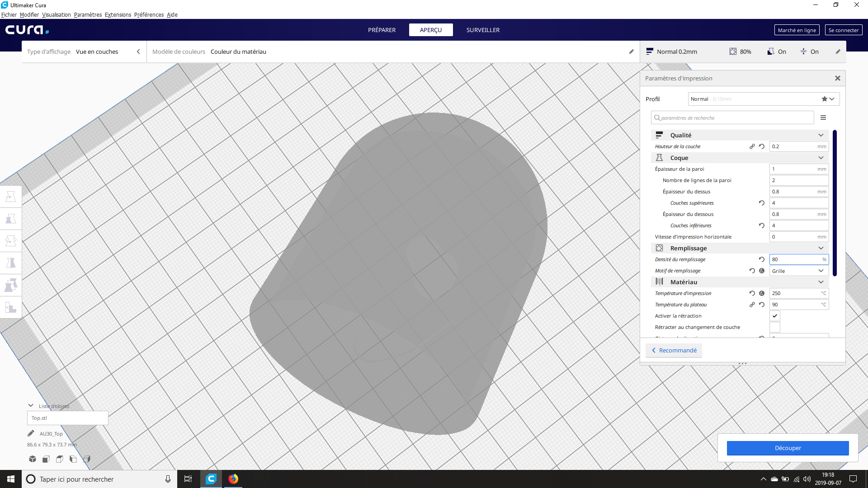Select the Move tool in left toolbar
Image resolution: width=868 pixels, height=488 pixels.
pos(11,197)
